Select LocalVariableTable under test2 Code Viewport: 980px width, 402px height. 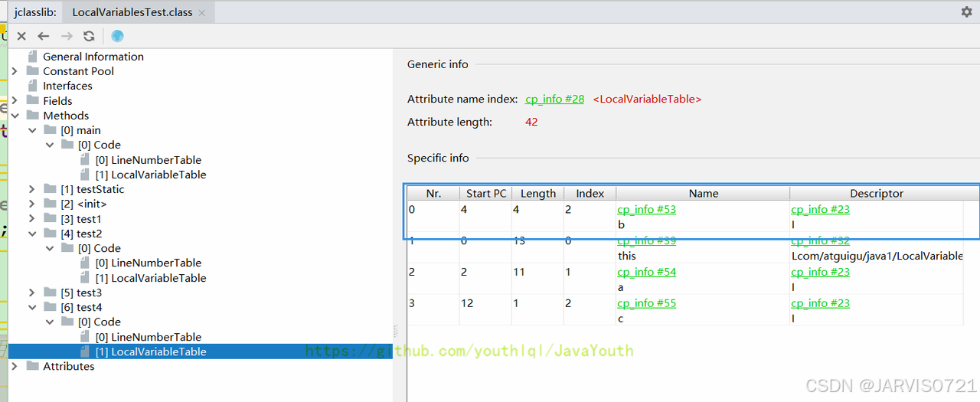point(151,278)
